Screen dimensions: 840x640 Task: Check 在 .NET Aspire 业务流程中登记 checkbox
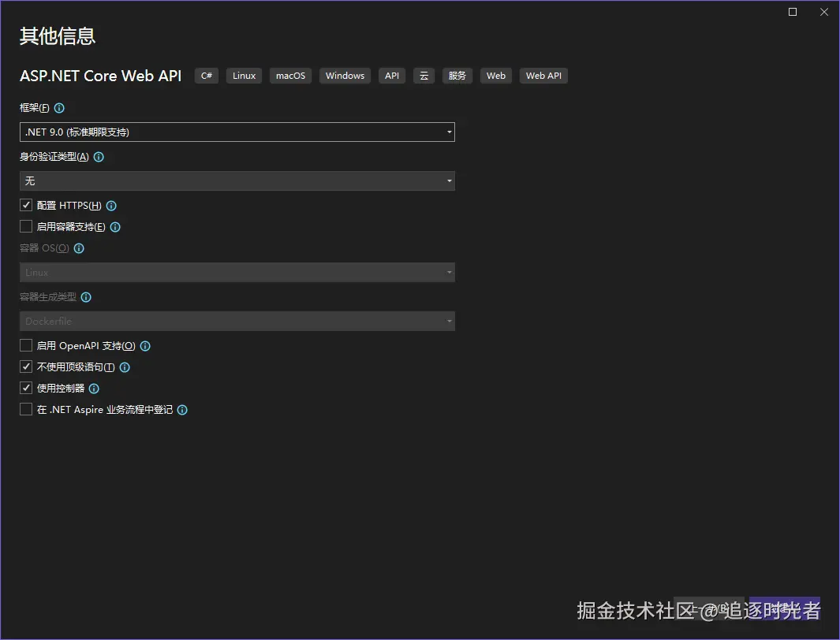26,409
